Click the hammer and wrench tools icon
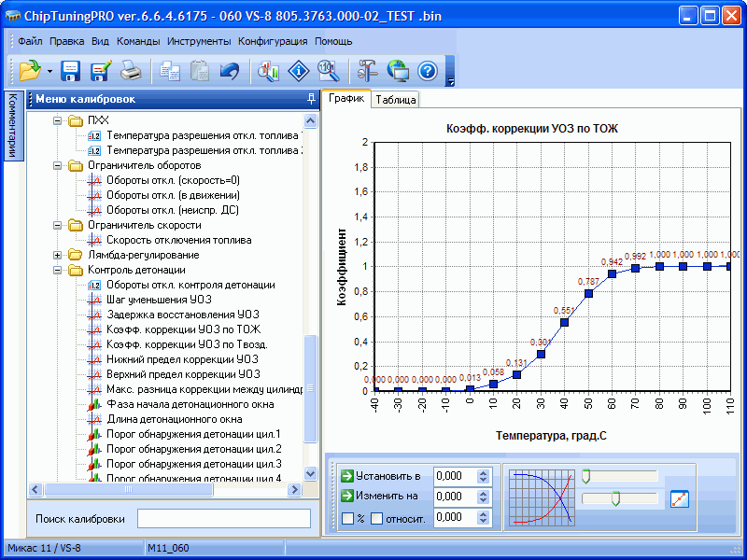This screenshot has height=560, width=747. coord(367,70)
